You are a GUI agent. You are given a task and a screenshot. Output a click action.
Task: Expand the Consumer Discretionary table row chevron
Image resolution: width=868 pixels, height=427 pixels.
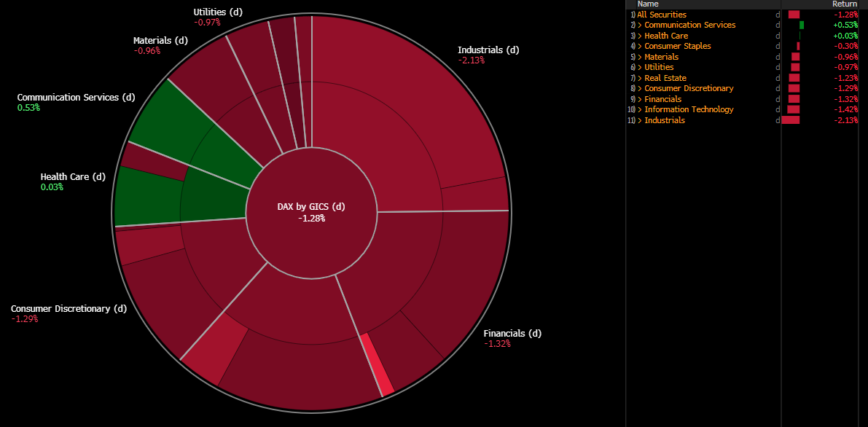[x=640, y=88]
